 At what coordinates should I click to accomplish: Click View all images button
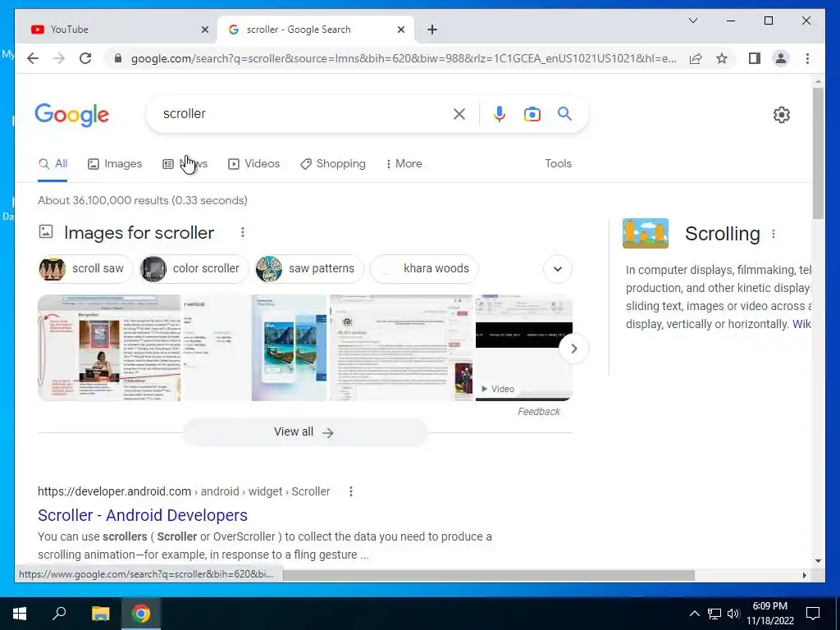click(304, 431)
